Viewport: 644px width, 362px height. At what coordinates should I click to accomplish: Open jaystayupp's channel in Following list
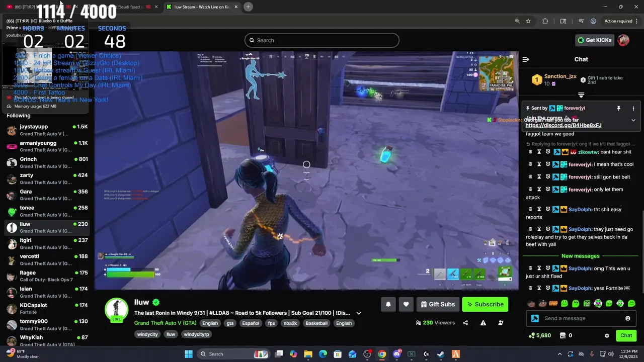coord(47,130)
